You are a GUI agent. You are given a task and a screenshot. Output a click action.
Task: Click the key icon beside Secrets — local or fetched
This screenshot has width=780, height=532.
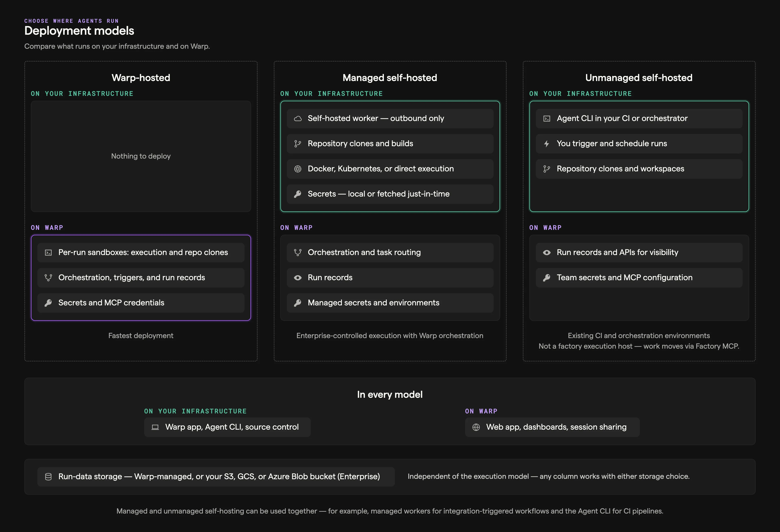pyautogui.click(x=298, y=194)
